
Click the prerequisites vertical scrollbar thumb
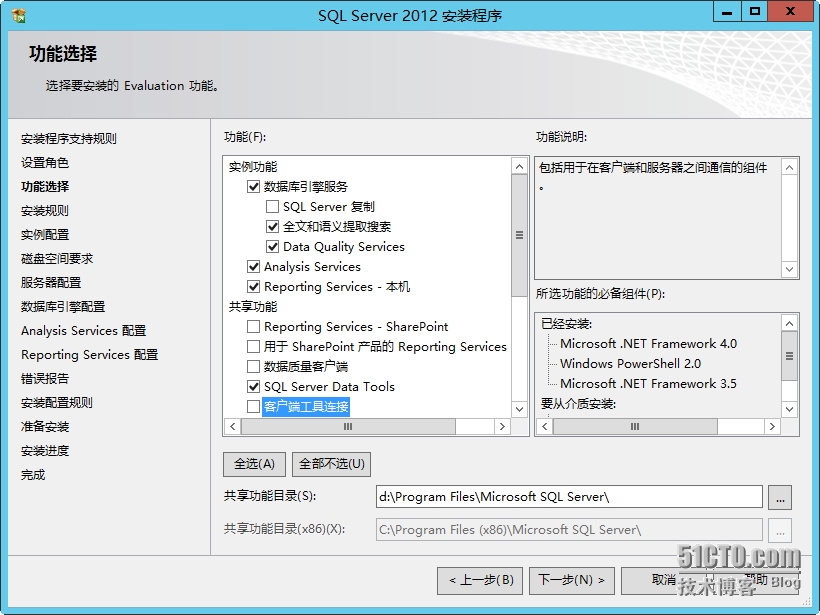pyautogui.click(x=789, y=356)
